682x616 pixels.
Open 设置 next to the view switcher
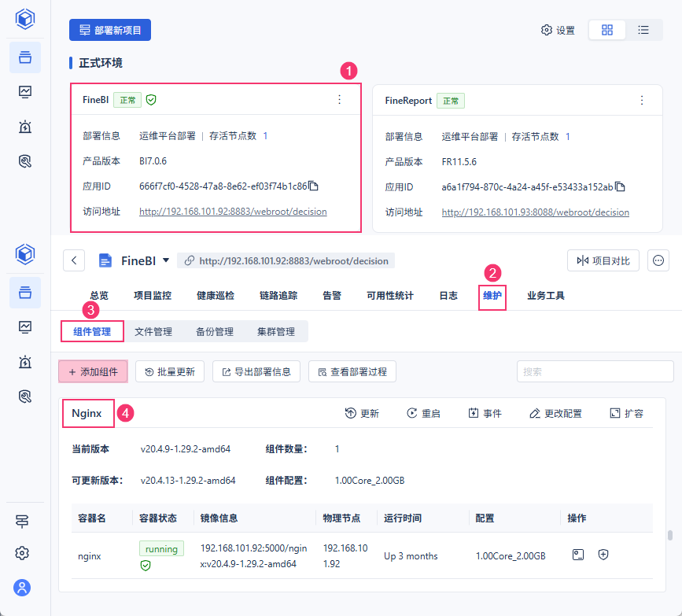point(558,30)
